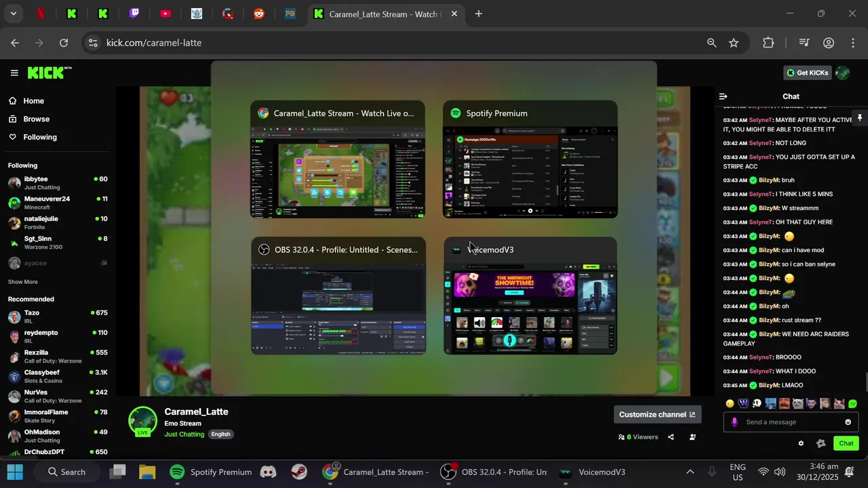Open Windows Start menu
The height and width of the screenshot is (488, 868).
coord(15,472)
